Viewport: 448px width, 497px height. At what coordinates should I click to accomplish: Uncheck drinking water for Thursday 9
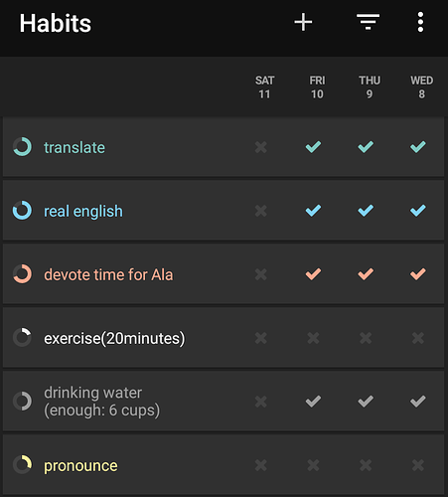point(366,402)
